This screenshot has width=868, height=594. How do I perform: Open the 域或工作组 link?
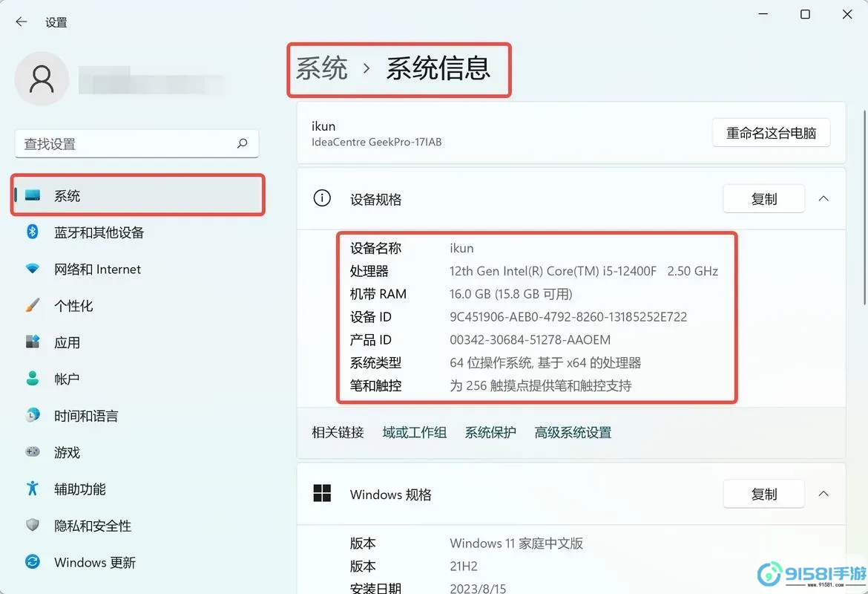414,432
